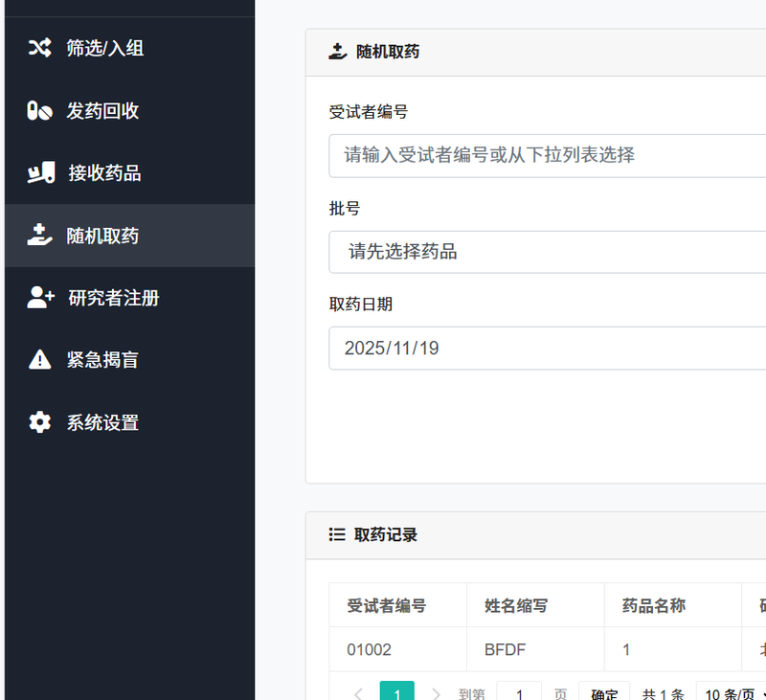Click the shuffle icon beside 筛选/入组
The width and height of the screenshot is (766, 700).
click(x=39, y=48)
